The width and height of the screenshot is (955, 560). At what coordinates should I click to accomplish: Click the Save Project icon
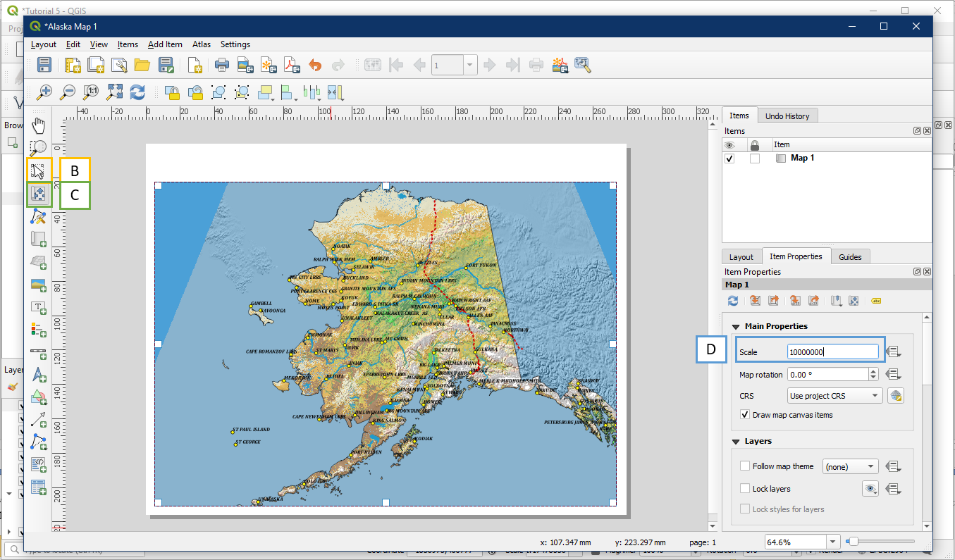click(x=44, y=66)
